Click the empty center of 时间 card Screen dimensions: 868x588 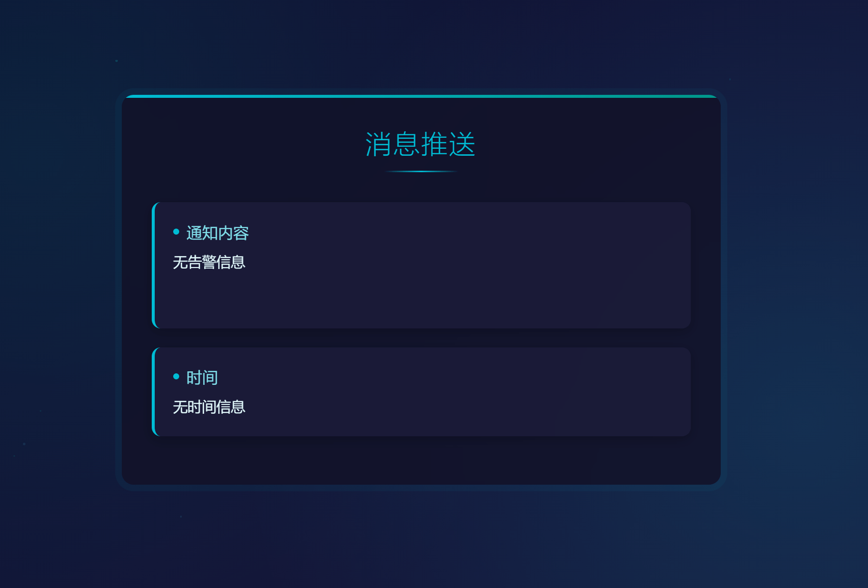(x=422, y=392)
